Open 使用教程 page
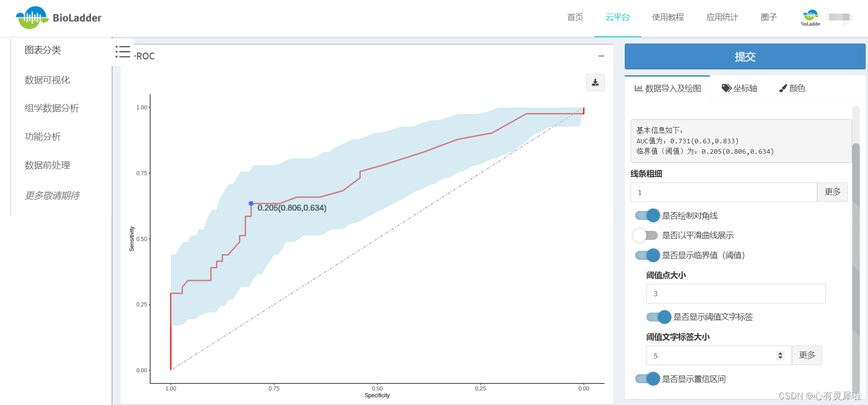The height and width of the screenshot is (405, 868). (x=668, y=17)
